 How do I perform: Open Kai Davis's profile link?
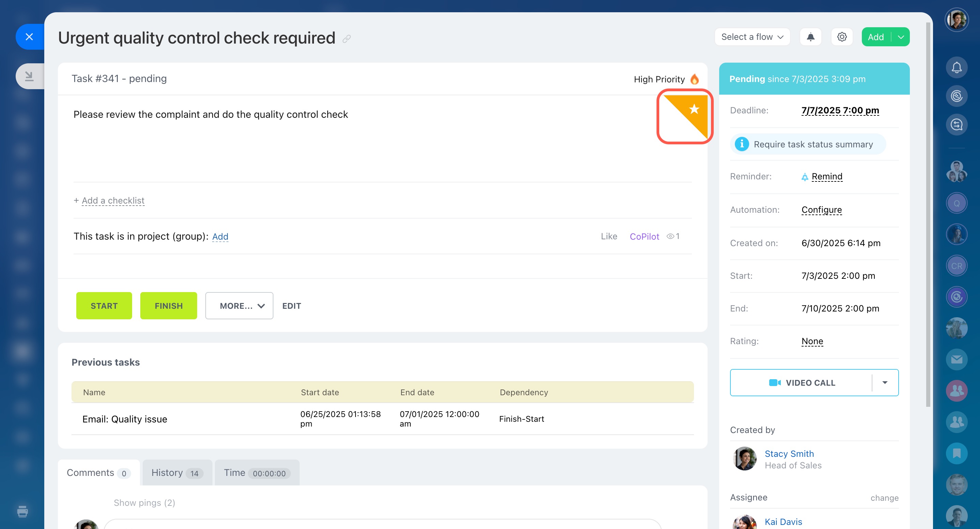click(783, 522)
